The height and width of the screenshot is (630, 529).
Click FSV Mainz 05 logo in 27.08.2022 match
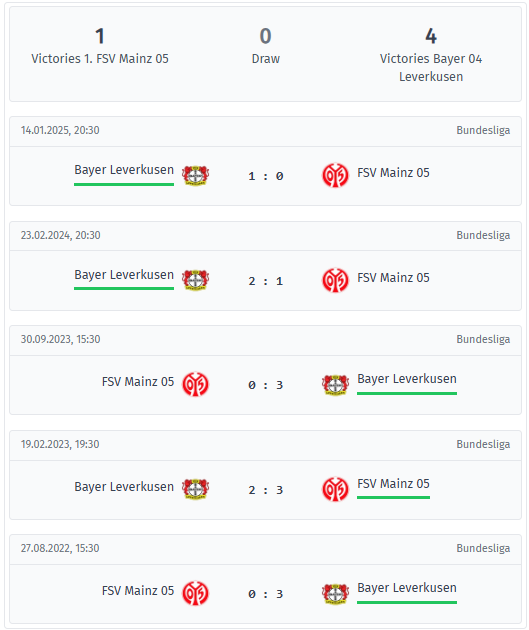pyautogui.click(x=195, y=593)
